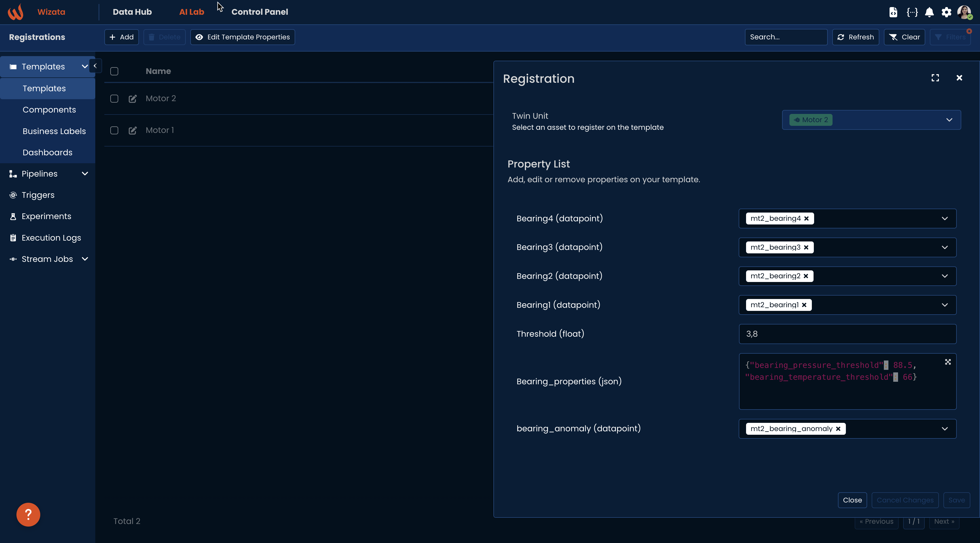
Task: Expand the Pipelines sidebar section
Action: [85, 174]
